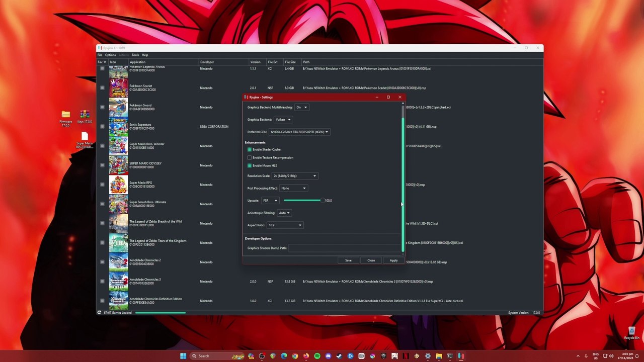644x362 pixels.
Task: Show hidden icons in the system tray
Action: pos(578,356)
